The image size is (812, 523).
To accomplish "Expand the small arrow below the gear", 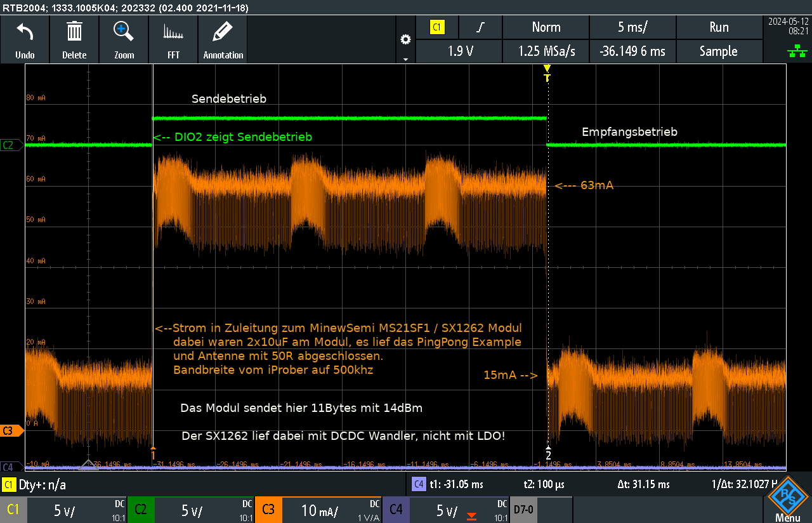I will [x=405, y=58].
